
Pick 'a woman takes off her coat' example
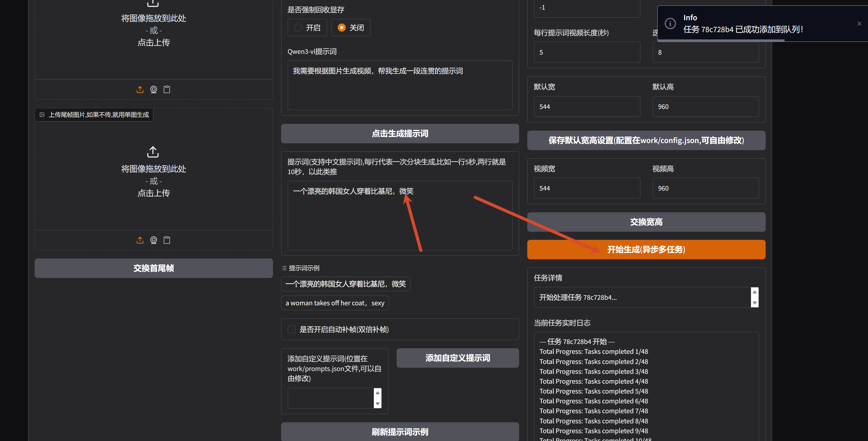point(335,303)
